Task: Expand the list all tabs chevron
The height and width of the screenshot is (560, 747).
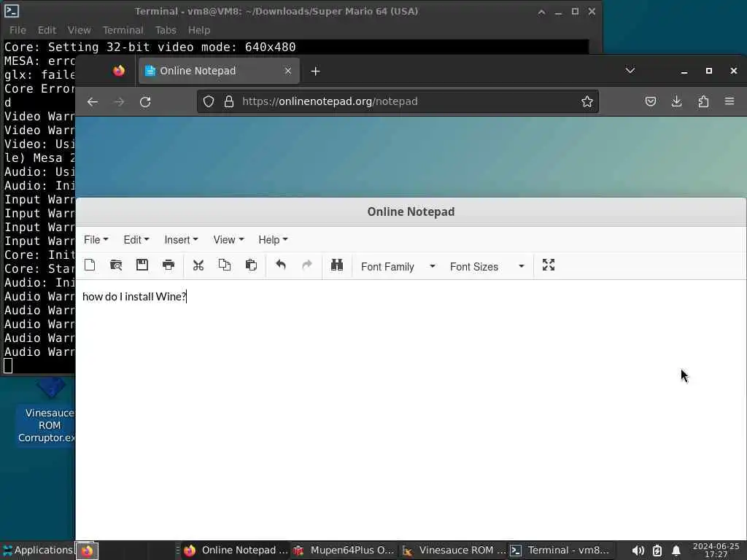Action: 630,71
